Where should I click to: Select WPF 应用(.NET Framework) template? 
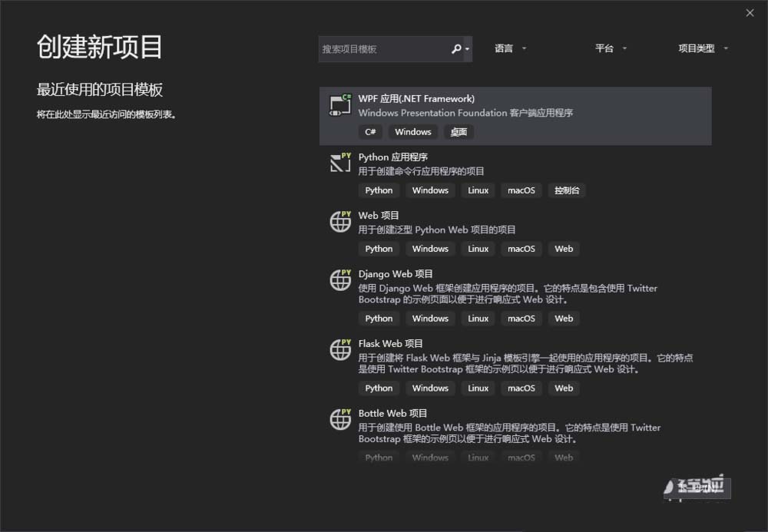[x=515, y=116]
